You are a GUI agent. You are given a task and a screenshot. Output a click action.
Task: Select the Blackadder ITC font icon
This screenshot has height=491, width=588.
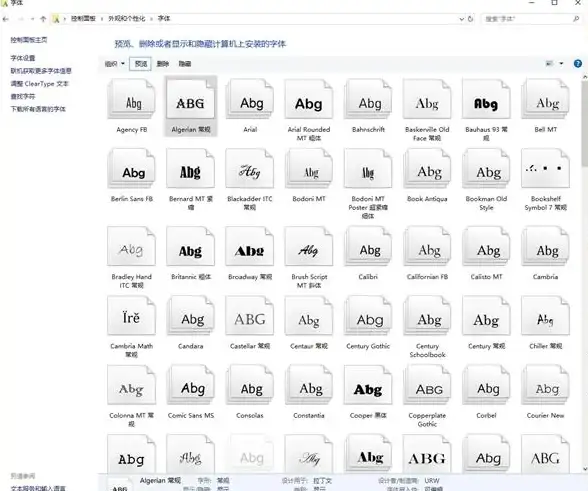pyautogui.click(x=250, y=168)
